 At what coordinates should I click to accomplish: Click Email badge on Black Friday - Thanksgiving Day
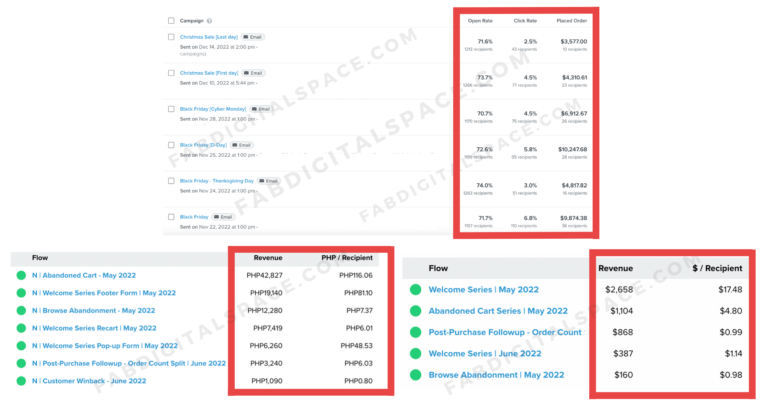(x=269, y=180)
